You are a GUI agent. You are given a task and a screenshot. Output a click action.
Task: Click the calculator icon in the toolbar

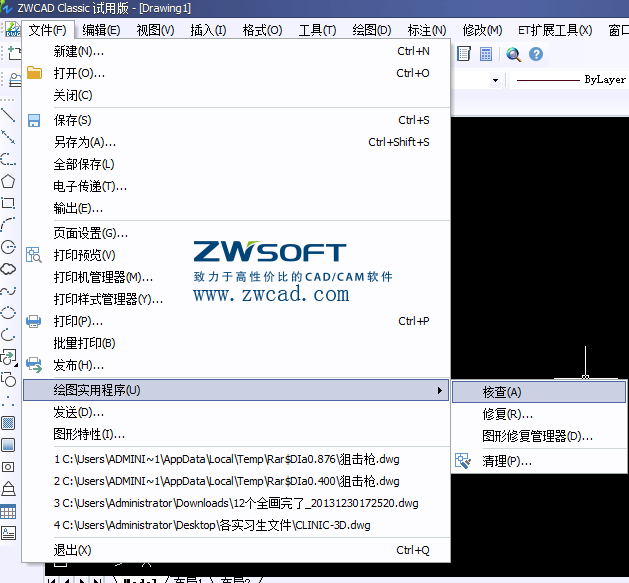coord(486,54)
